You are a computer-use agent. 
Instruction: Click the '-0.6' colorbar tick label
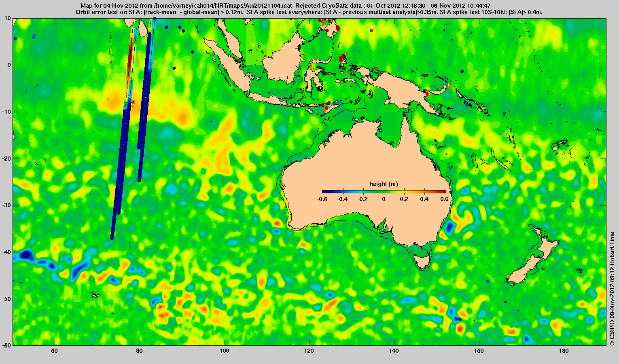point(322,199)
